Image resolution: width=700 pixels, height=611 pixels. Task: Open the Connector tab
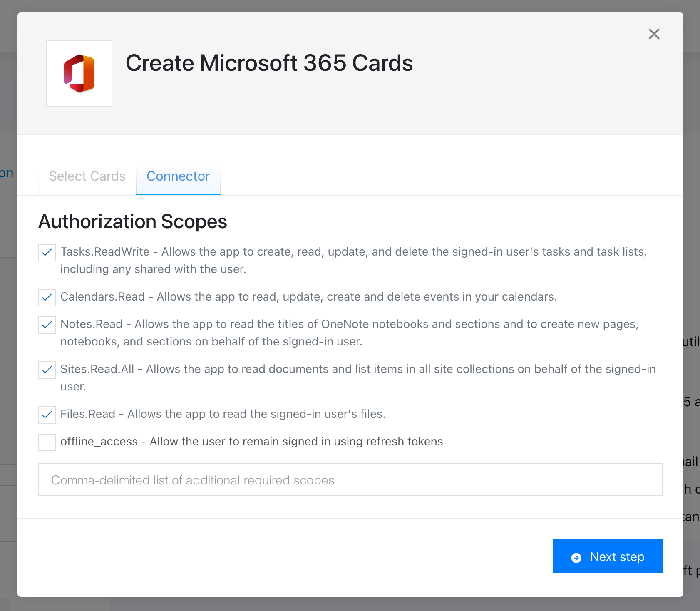178,176
